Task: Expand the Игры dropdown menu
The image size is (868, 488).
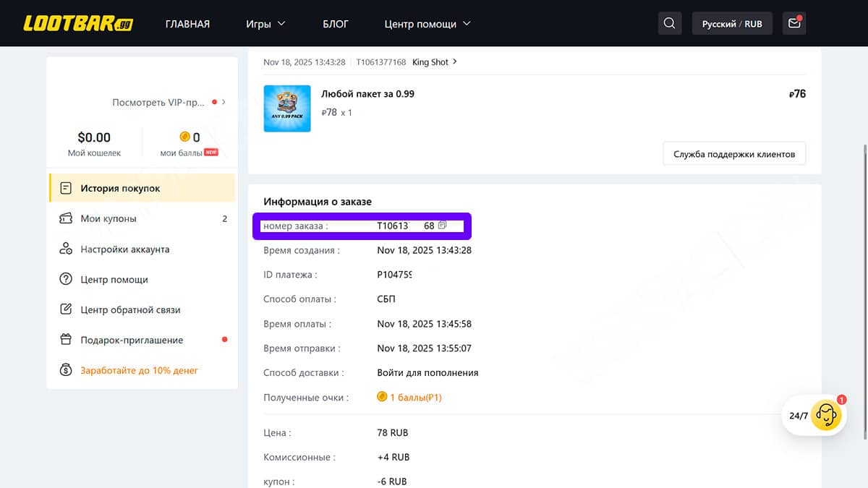Action: [x=265, y=24]
